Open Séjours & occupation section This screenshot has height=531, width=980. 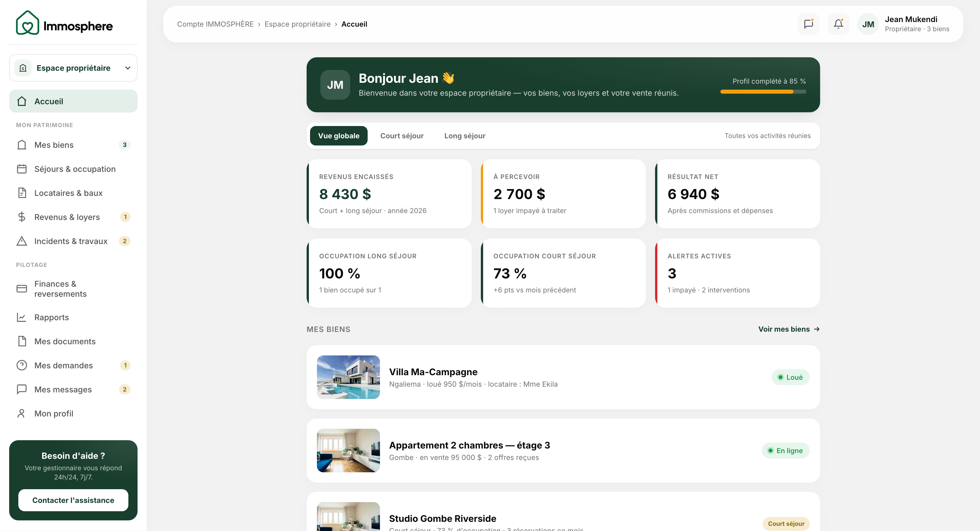point(73,169)
